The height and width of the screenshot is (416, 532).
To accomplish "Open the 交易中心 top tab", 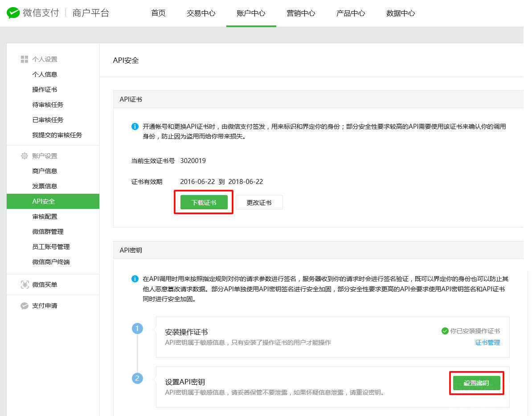I will coord(201,13).
